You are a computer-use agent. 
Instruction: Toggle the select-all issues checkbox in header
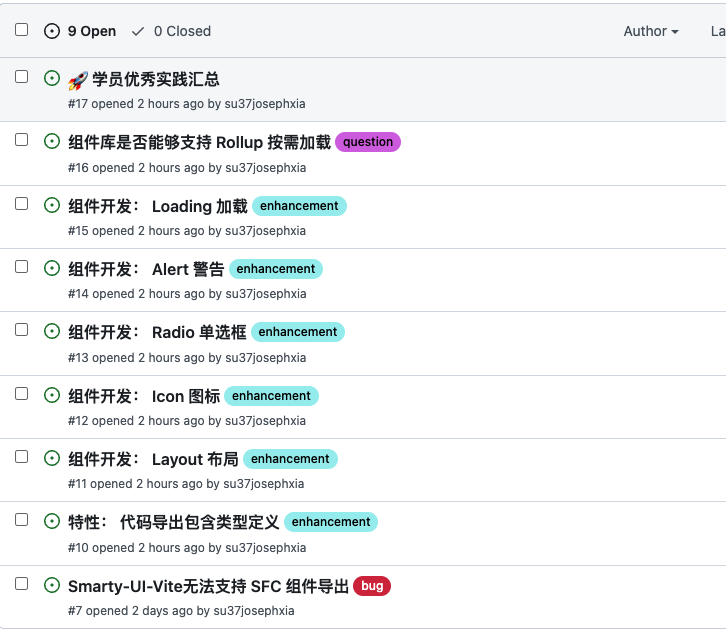tap(21, 30)
